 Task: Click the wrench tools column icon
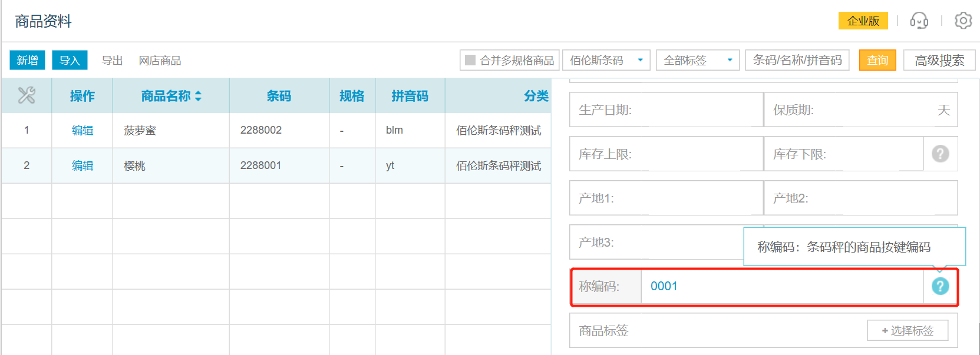point(27,95)
